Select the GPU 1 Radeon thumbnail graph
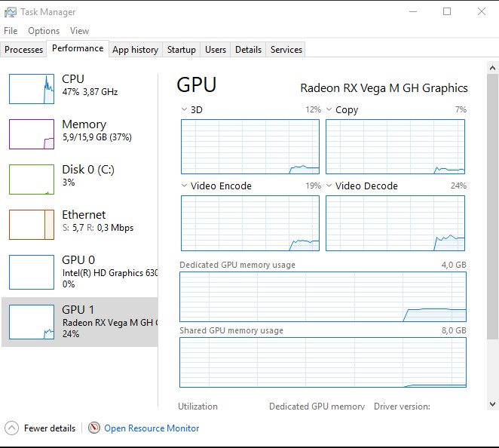 click(32, 322)
